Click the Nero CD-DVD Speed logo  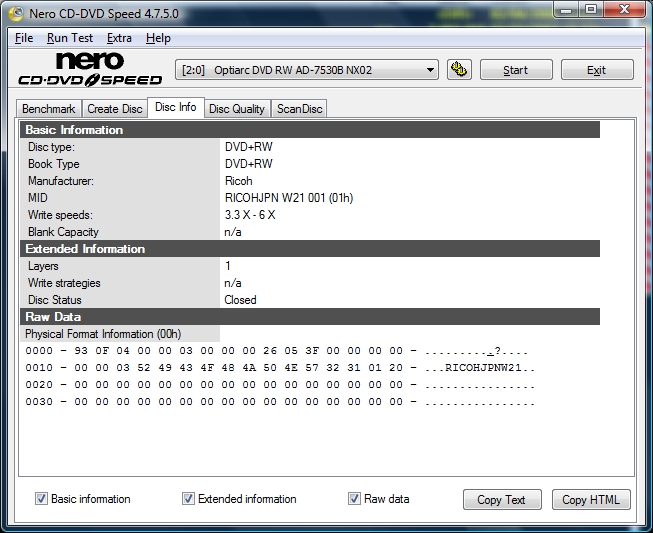[90, 69]
